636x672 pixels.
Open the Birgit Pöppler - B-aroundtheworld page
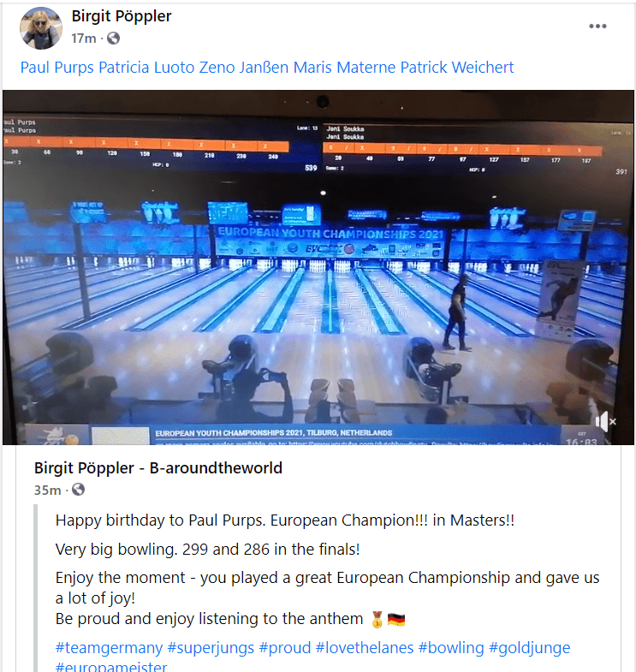(x=158, y=468)
